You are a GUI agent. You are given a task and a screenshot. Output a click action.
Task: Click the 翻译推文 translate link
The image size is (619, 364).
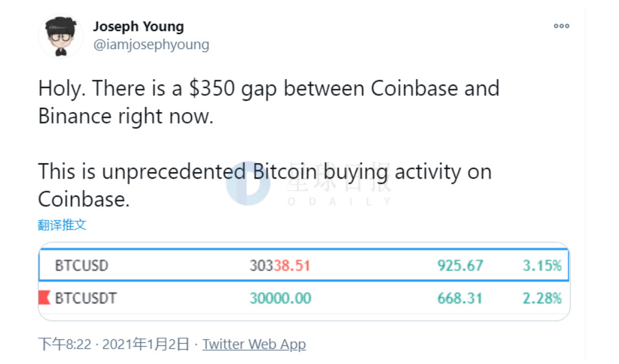pos(62,225)
